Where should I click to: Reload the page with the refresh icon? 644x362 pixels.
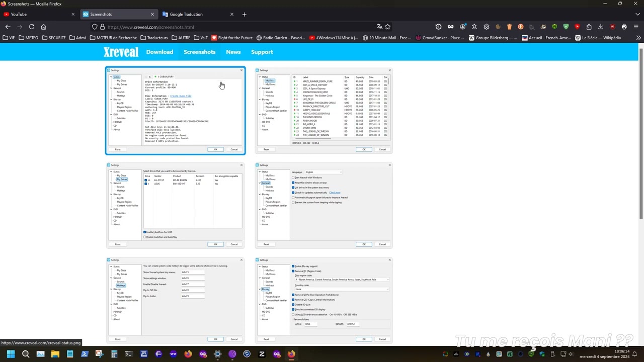tap(32, 27)
